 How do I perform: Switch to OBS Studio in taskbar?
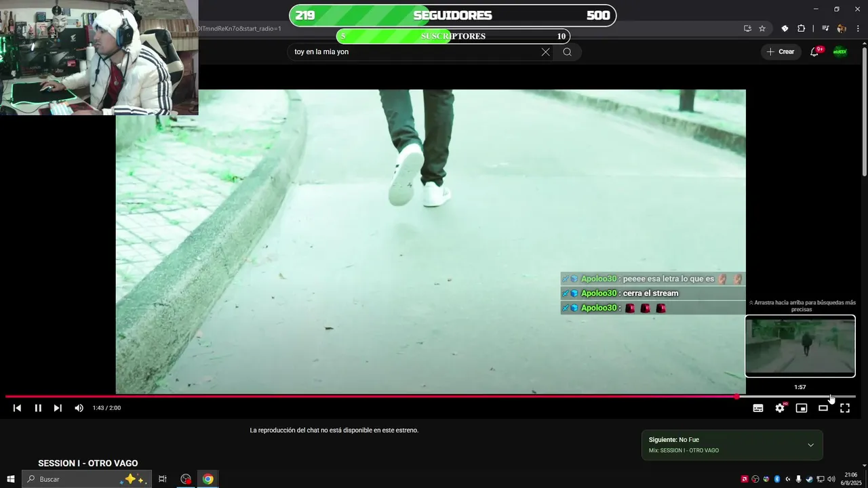[186, 479]
